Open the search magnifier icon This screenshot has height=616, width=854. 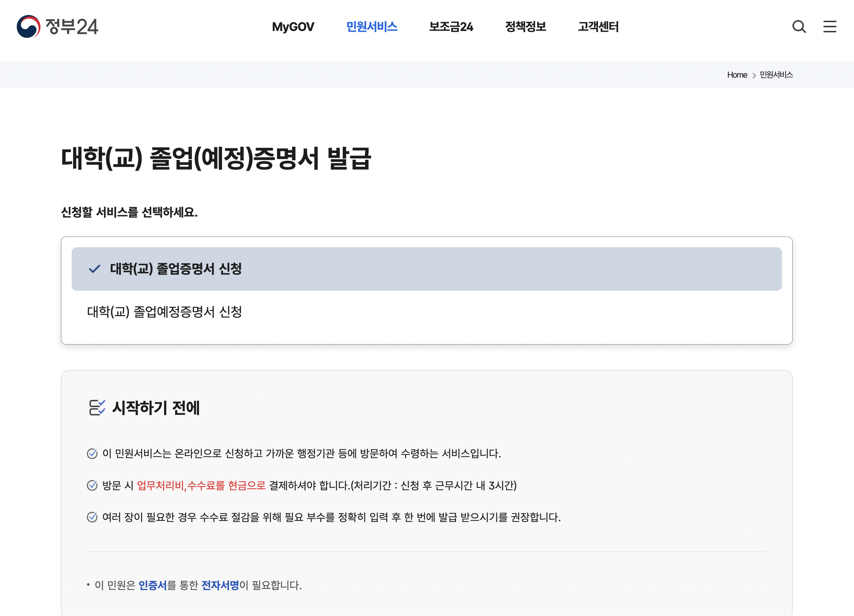coord(799,27)
